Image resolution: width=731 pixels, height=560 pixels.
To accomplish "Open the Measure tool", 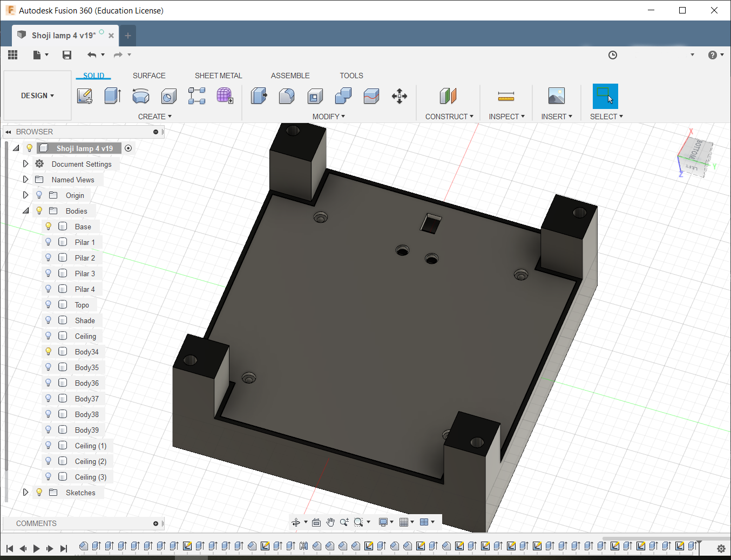I will tap(506, 96).
